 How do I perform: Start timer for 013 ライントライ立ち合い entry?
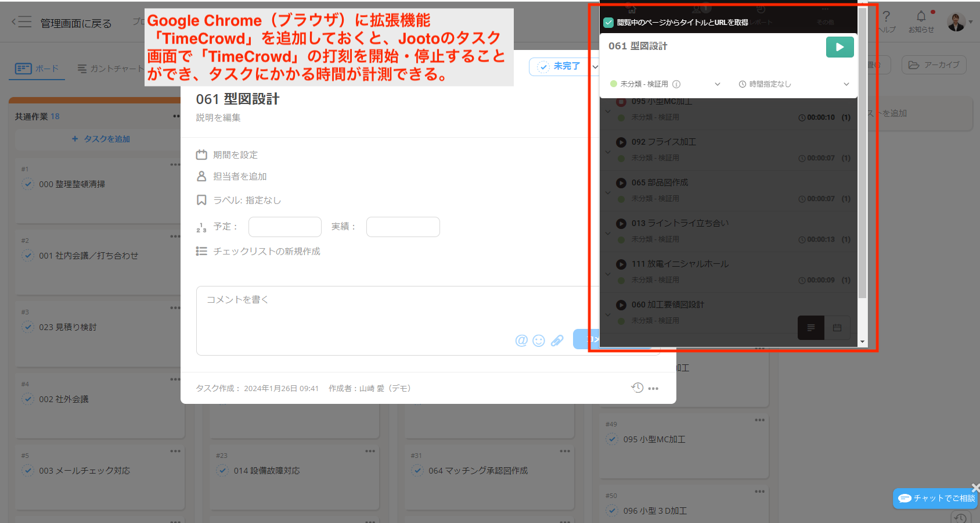pyautogui.click(x=621, y=223)
